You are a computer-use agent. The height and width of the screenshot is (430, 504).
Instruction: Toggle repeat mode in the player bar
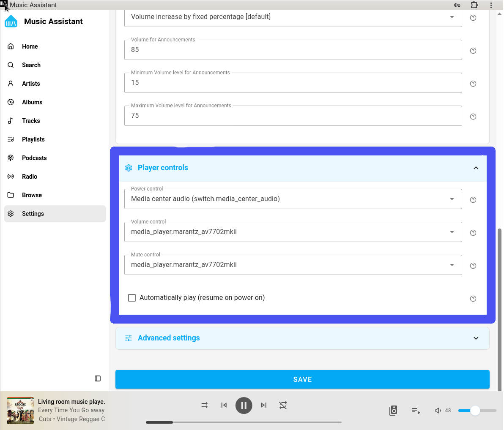click(x=283, y=405)
